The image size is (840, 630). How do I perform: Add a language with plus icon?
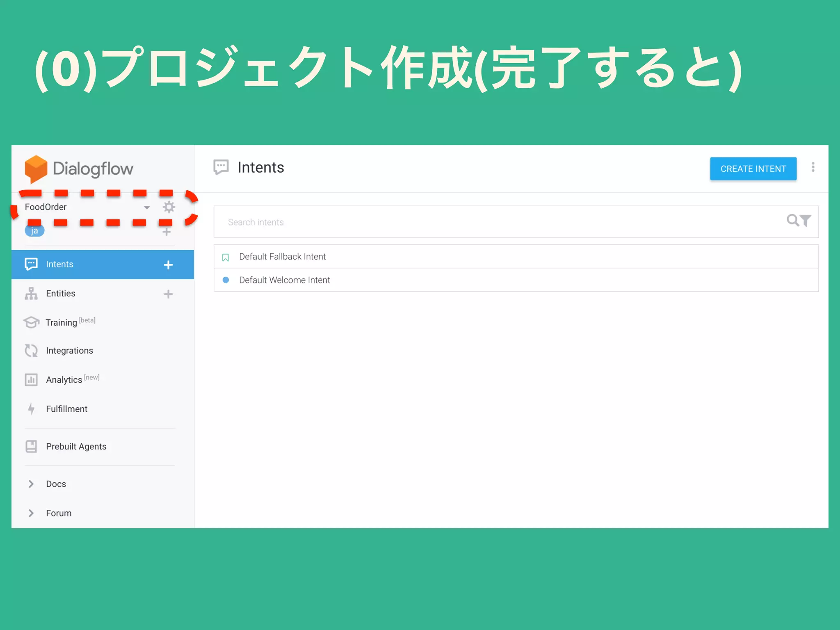[x=167, y=232]
